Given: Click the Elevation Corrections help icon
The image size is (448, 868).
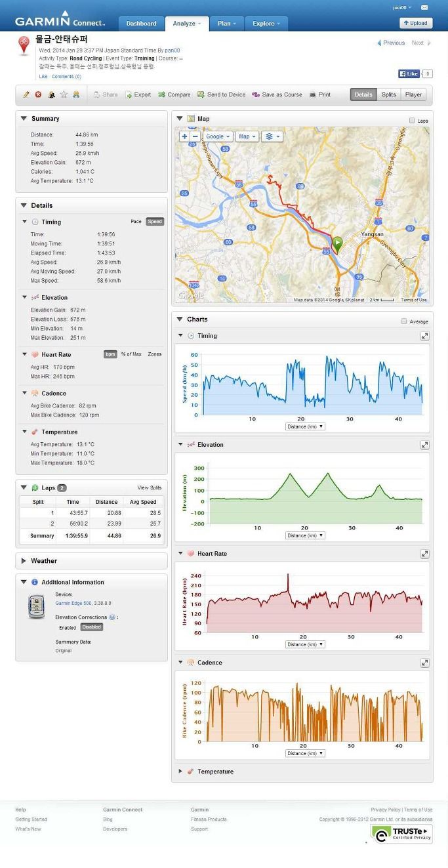Looking at the screenshot, I should click(x=112, y=617).
